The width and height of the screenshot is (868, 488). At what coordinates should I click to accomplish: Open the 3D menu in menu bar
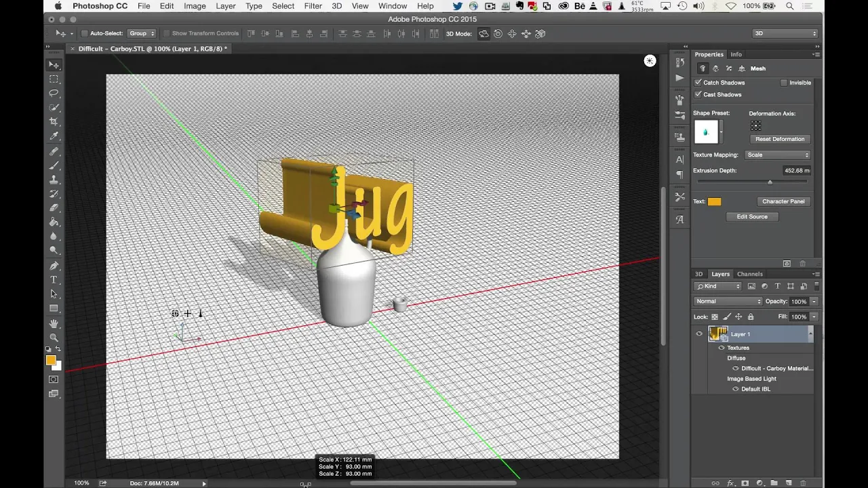pos(337,6)
